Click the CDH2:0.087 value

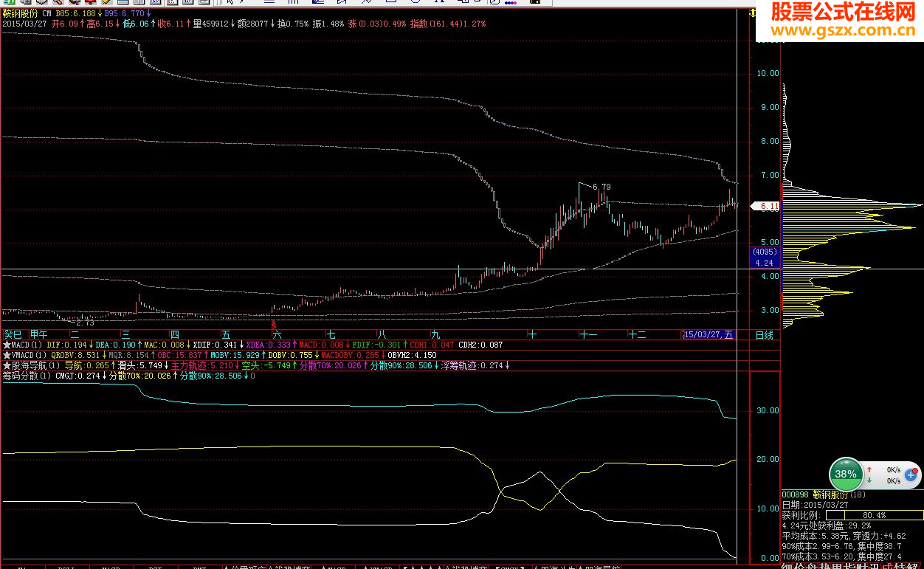[x=480, y=345]
